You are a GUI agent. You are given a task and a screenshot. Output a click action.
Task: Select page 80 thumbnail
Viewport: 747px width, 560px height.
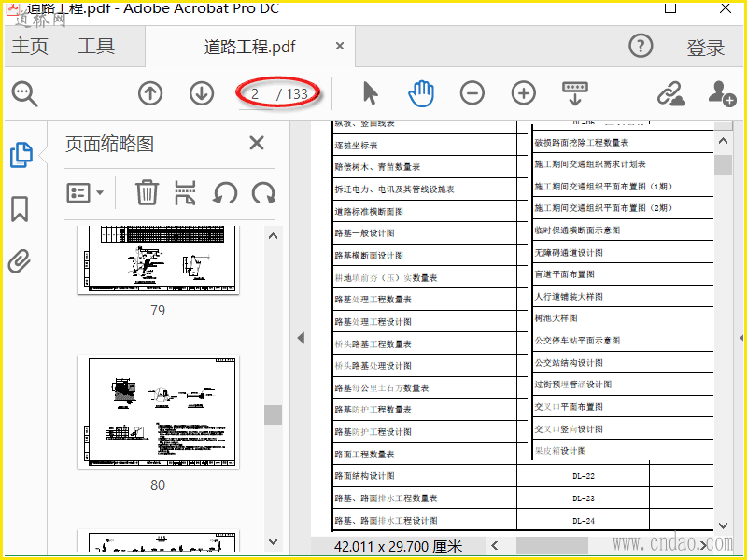[x=158, y=412]
